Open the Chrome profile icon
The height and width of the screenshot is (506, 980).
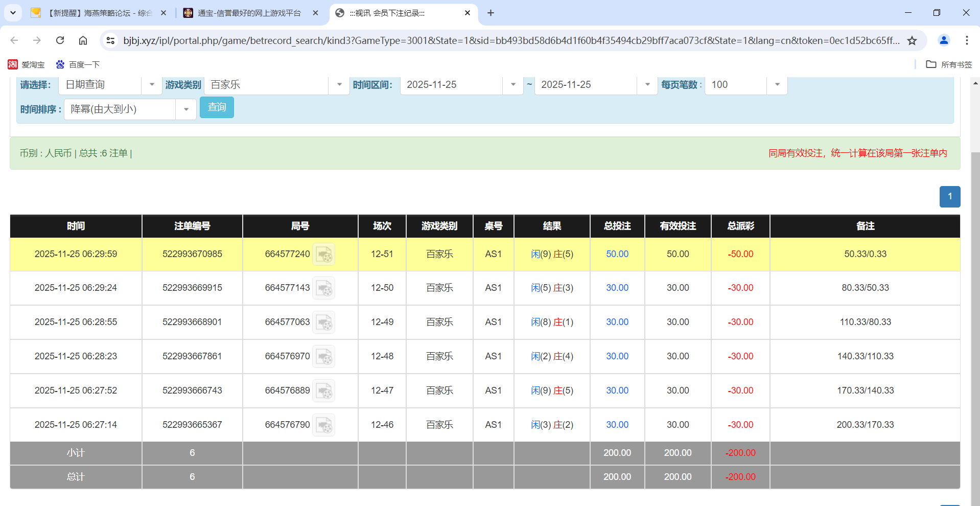pyautogui.click(x=943, y=40)
